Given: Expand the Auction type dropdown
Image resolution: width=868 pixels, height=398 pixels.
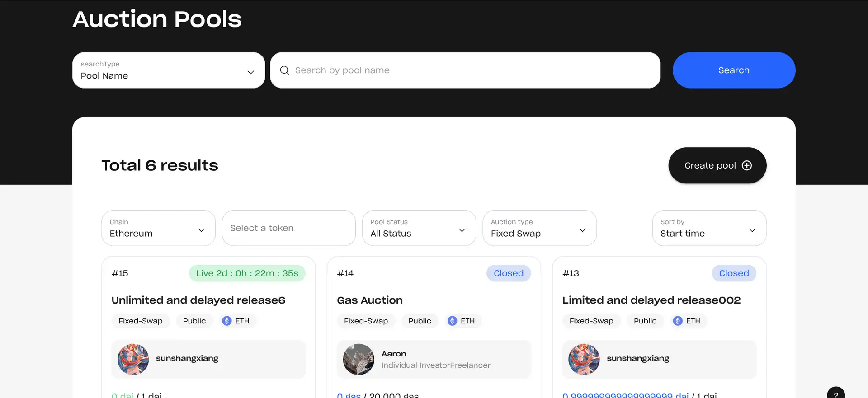Looking at the screenshot, I should pyautogui.click(x=539, y=228).
